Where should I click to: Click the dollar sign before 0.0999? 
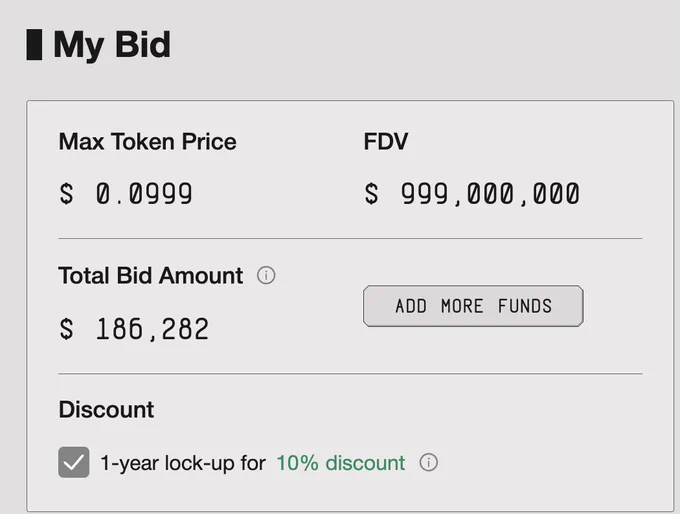tap(66, 193)
